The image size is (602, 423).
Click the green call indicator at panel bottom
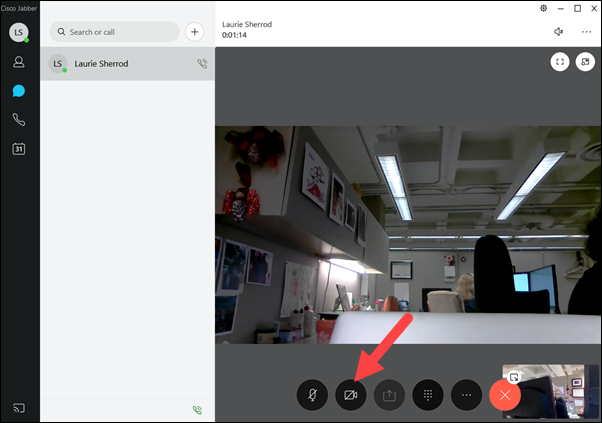click(197, 410)
